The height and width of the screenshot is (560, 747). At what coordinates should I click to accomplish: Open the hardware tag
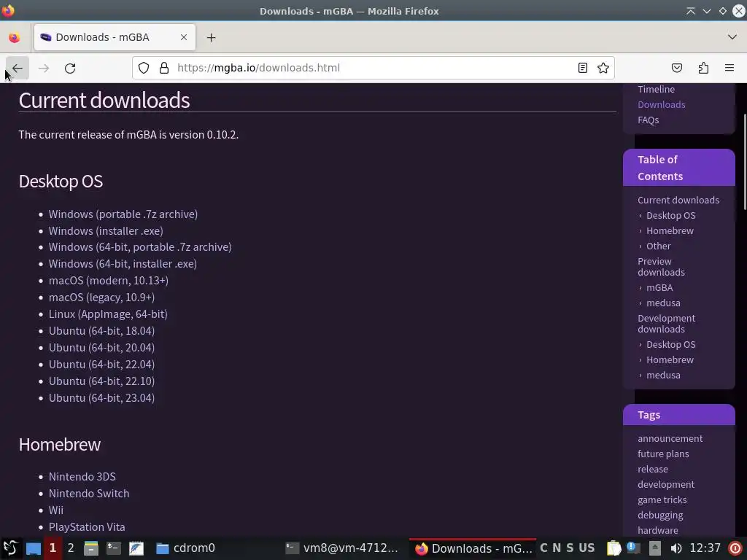click(658, 531)
